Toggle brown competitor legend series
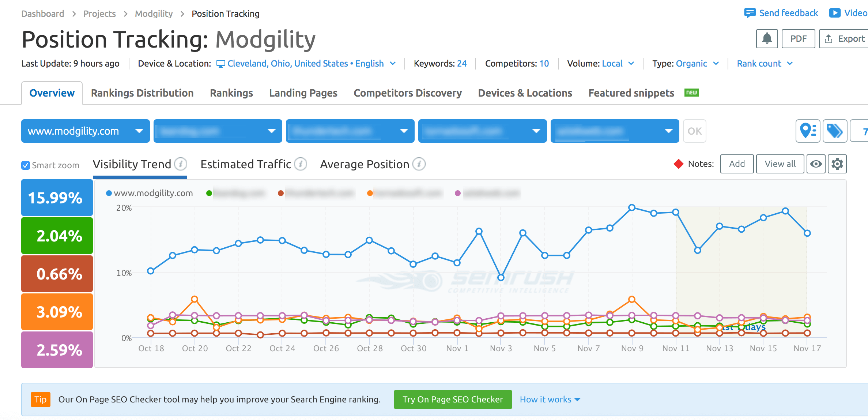 point(316,193)
